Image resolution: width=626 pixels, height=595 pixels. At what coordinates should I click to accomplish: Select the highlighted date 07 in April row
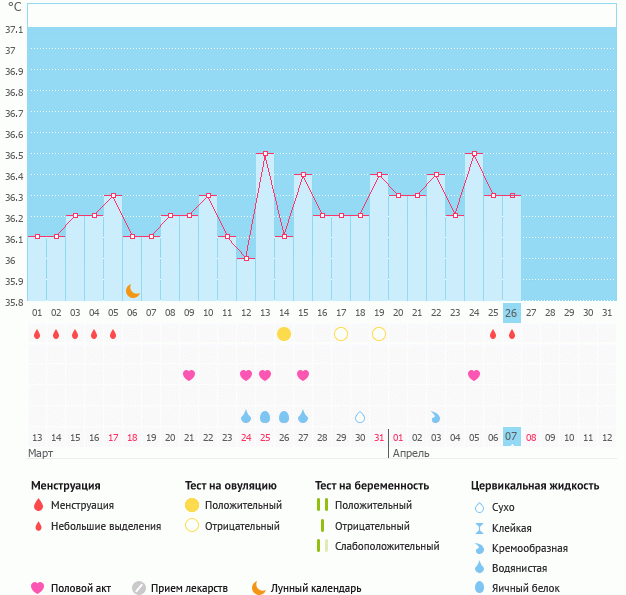click(512, 437)
